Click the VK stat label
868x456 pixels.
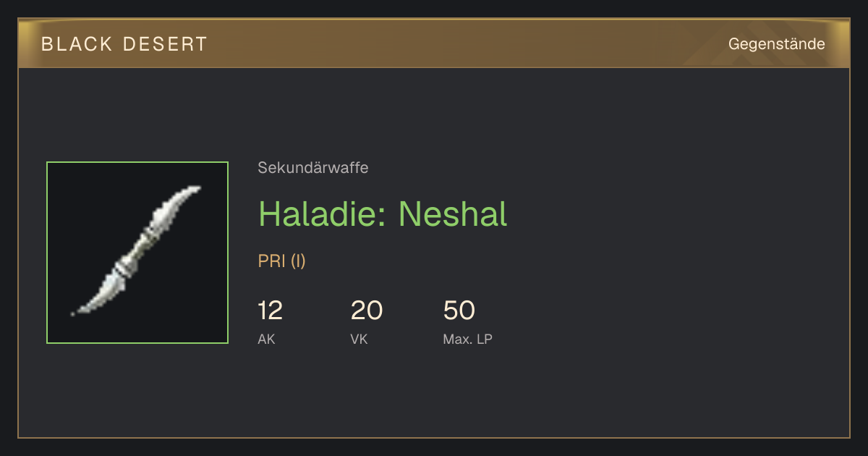(x=359, y=339)
